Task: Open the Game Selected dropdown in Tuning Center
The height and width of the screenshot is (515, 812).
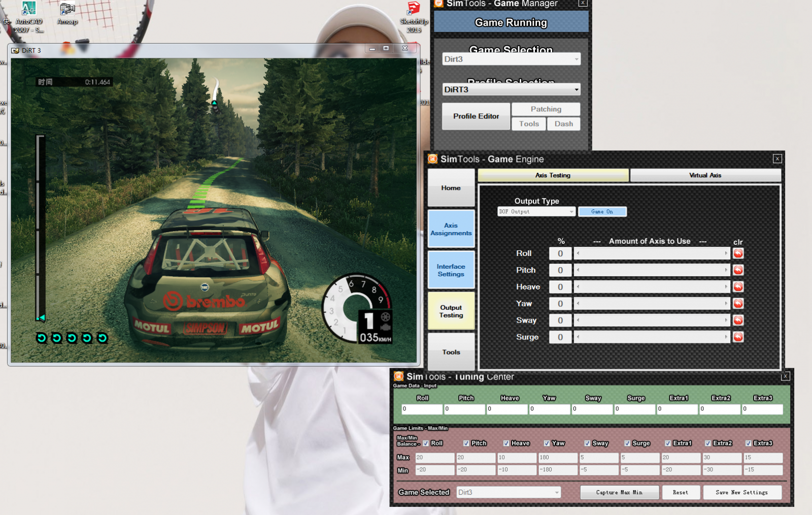Action: (x=509, y=492)
